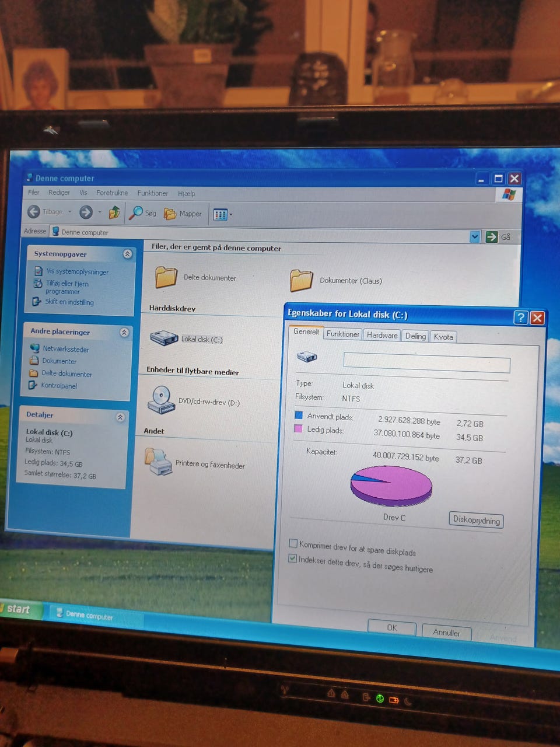Image resolution: width=560 pixels, height=747 pixels.
Task: Click the Netværkssteder link
Action: click(66, 349)
